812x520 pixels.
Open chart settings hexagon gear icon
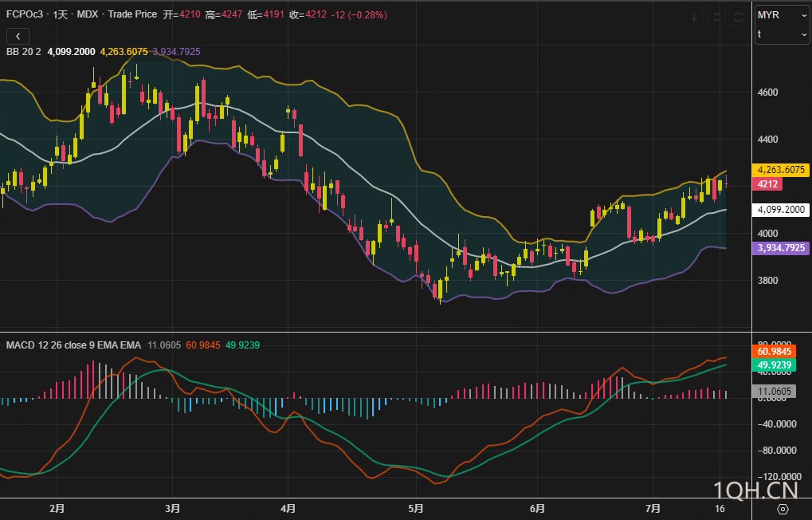tap(783, 509)
